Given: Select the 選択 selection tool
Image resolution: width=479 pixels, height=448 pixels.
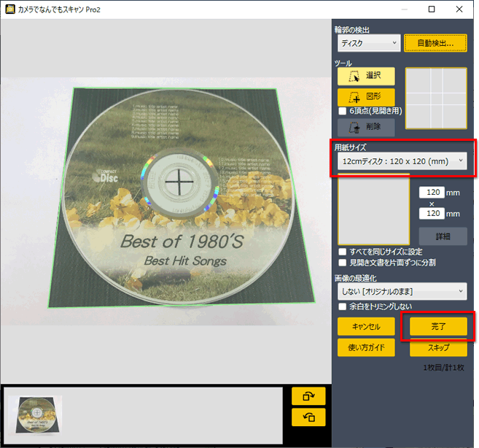Looking at the screenshot, I should 366,76.
